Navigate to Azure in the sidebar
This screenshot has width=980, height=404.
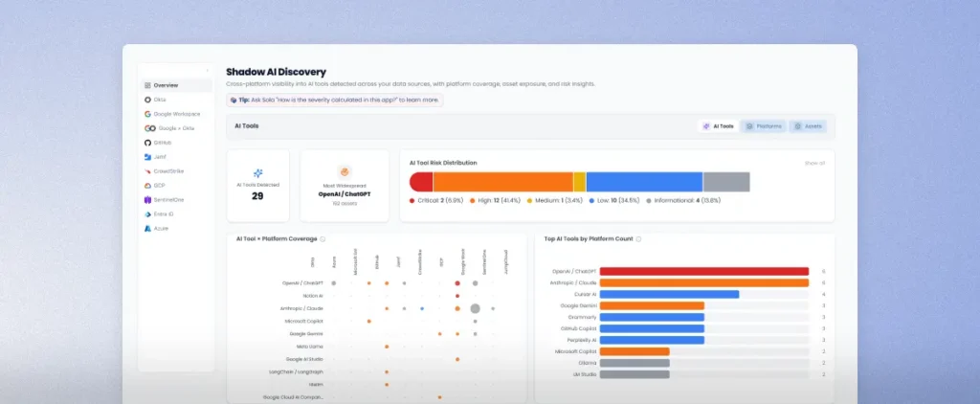pos(160,229)
